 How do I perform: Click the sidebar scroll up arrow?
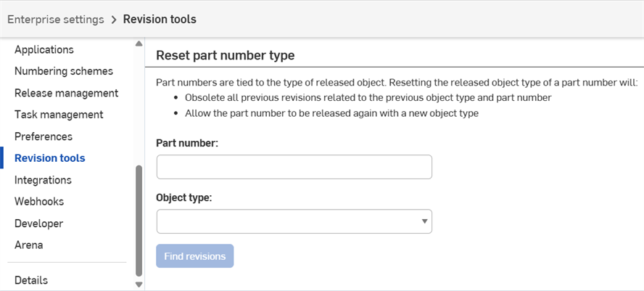tap(139, 44)
